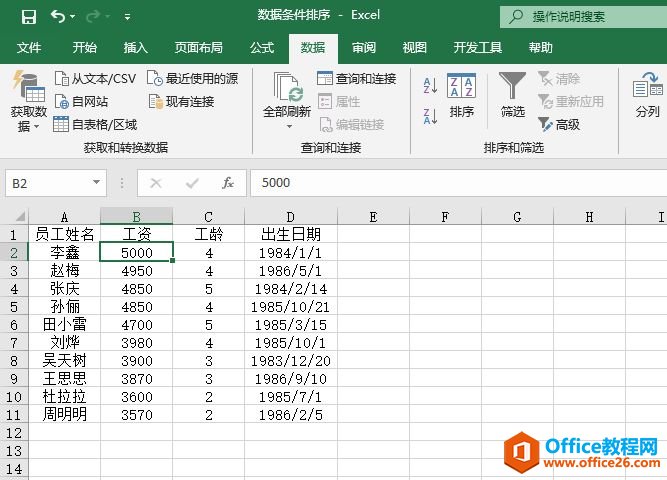Switch to the 插入 tab
Image resolution: width=667 pixels, height=480 pixels.
[135, 48]
